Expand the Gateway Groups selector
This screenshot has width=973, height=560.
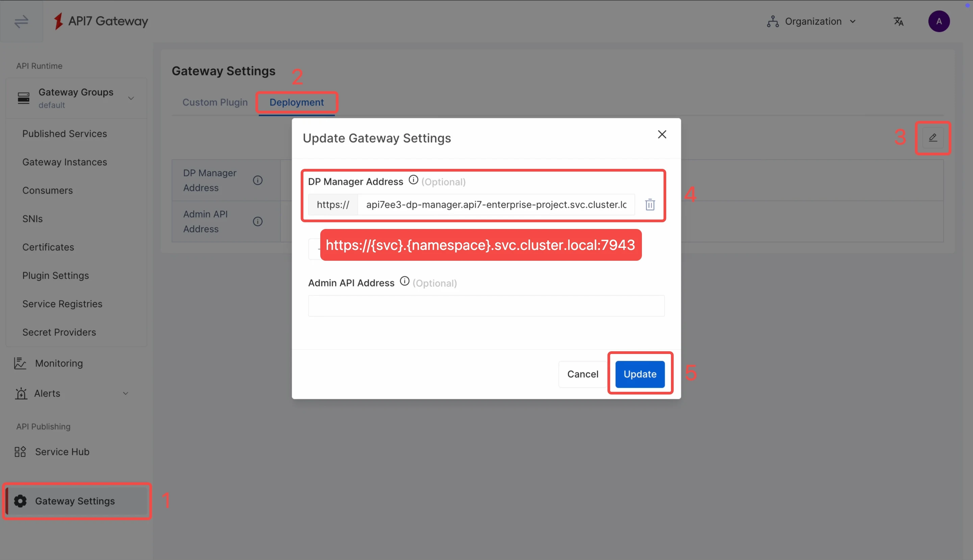[x=131, y=98]
